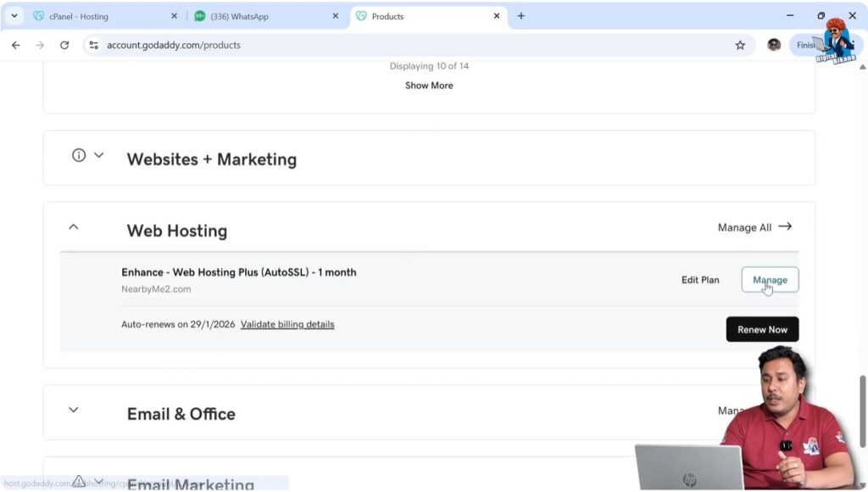This screenshot has width=868, height=492.
Task: Click the NearbyMe2.com domain text
Action: (156, 288)
